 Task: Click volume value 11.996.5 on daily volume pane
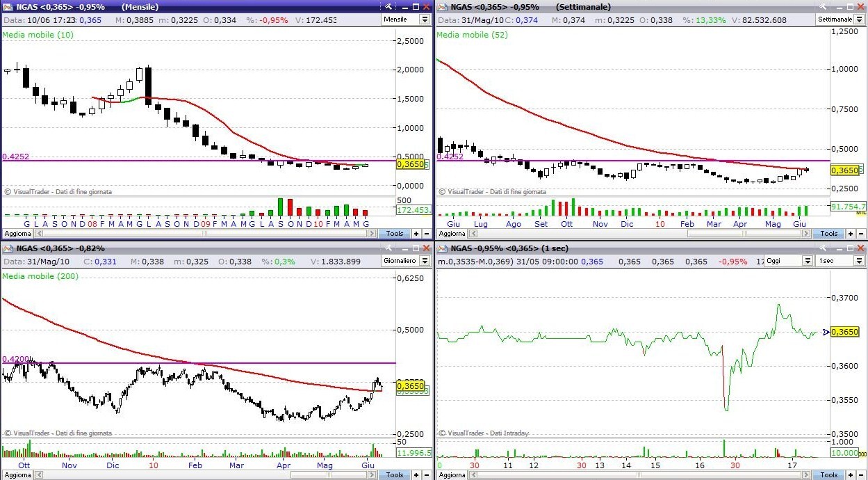[413, 452]
